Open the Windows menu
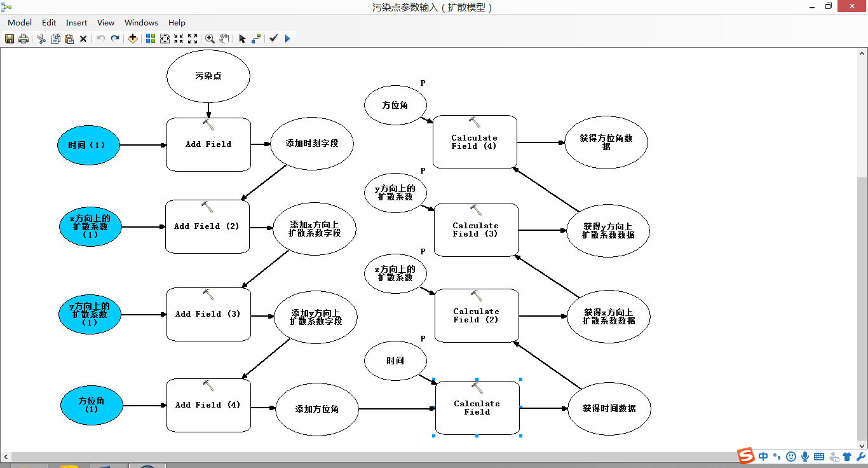868x468 pixels. coord(141,22)
